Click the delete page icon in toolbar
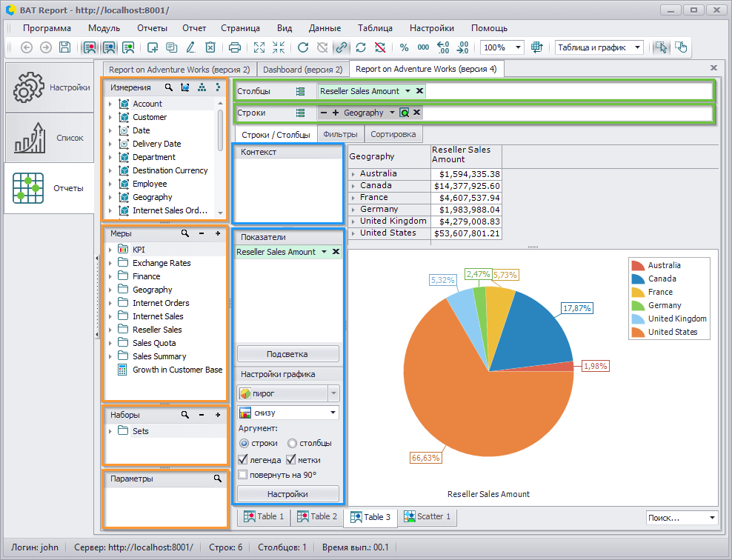This screenshot has height=560, width=732. click(x=210, y=47)
